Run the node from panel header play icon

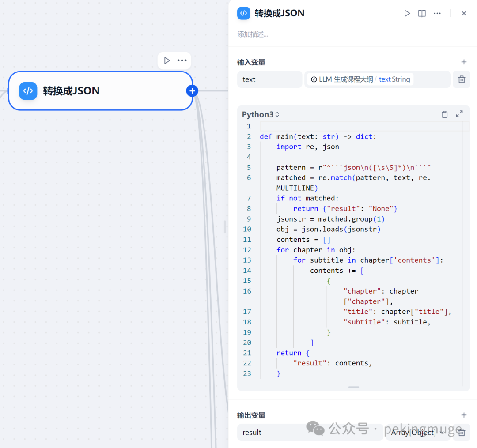click(x=407, y=13)
